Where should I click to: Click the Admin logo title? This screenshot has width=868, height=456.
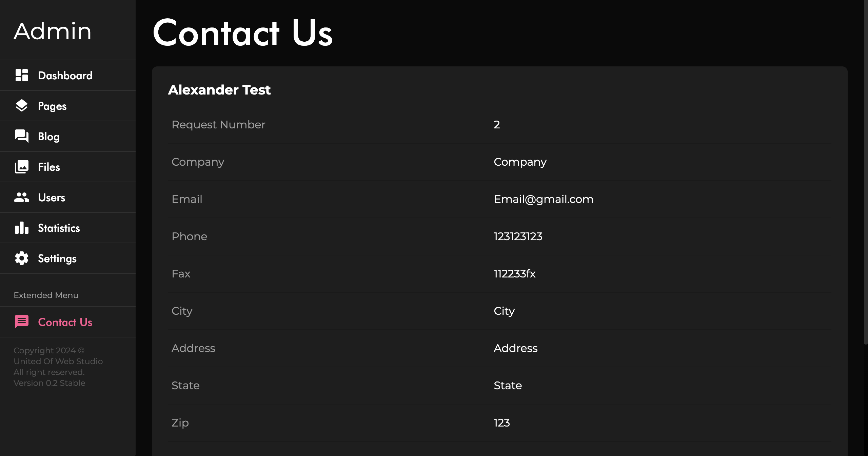pyautogui.click(x=53, y=31)
